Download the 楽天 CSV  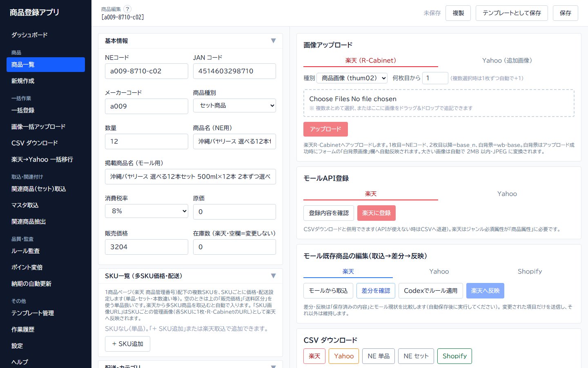point(314,356)
